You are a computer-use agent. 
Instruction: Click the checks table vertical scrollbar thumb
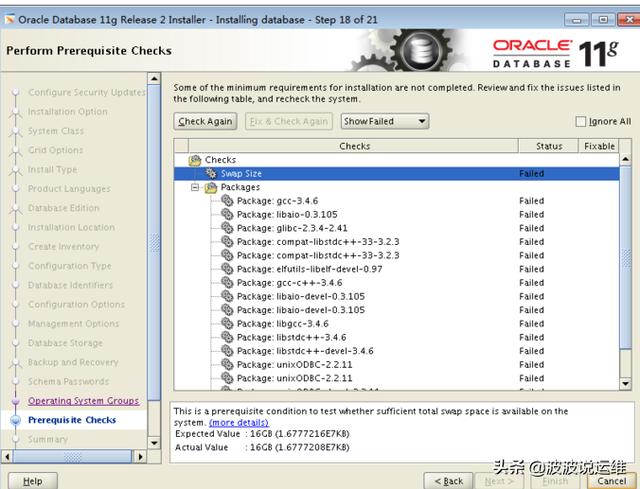[x=625, y=257]
